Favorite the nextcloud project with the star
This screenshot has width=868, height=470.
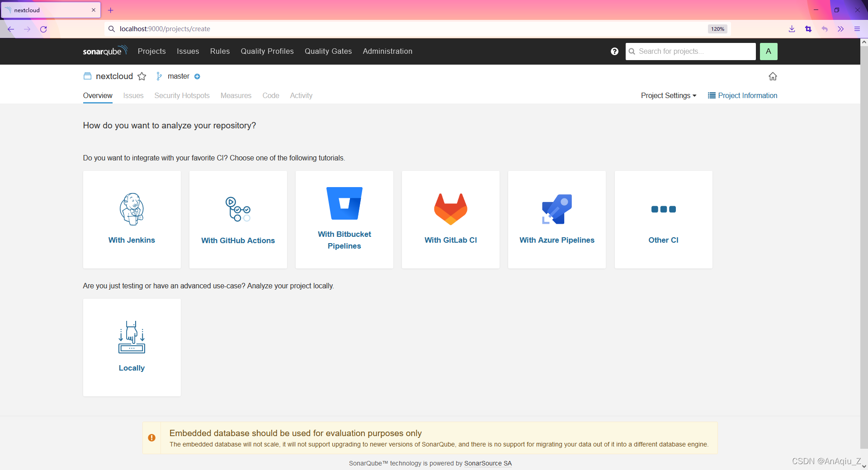pos(142,76)
